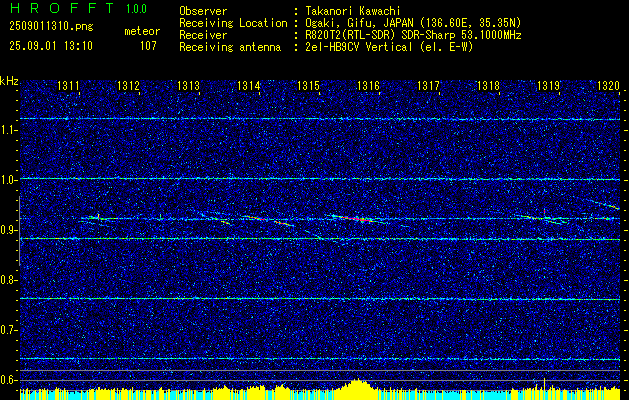This screenshot has width=629, height=400.
Task: Click the 0.8 kHz axis label
Action: pos(9,280)
